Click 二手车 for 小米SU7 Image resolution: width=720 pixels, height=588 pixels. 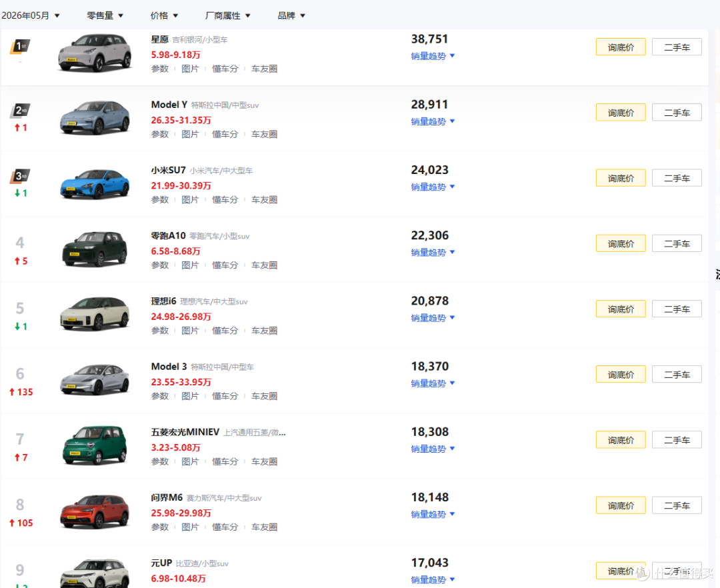[677, 178]
